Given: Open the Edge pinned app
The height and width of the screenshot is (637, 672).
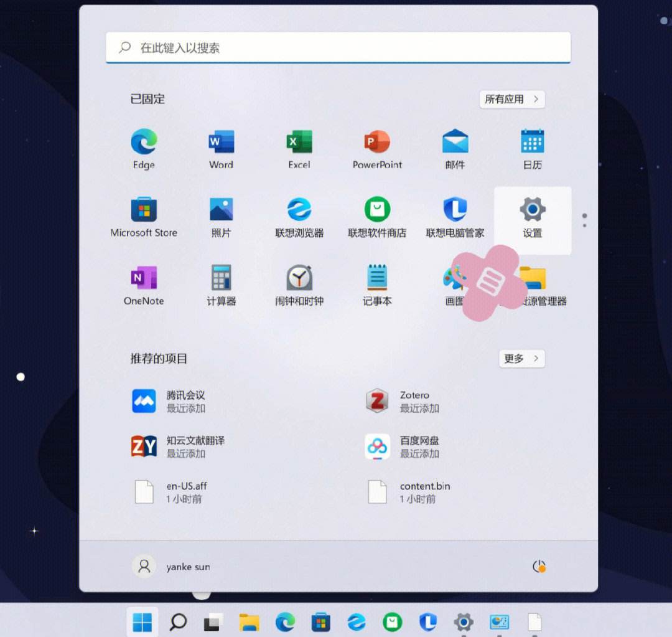Looking at the screenshot, I should [144, 148].
